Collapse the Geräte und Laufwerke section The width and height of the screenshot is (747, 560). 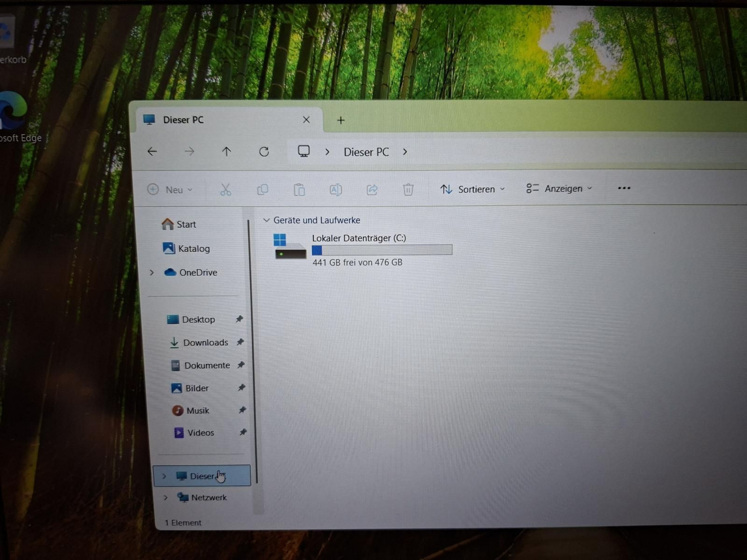(266, 220)
